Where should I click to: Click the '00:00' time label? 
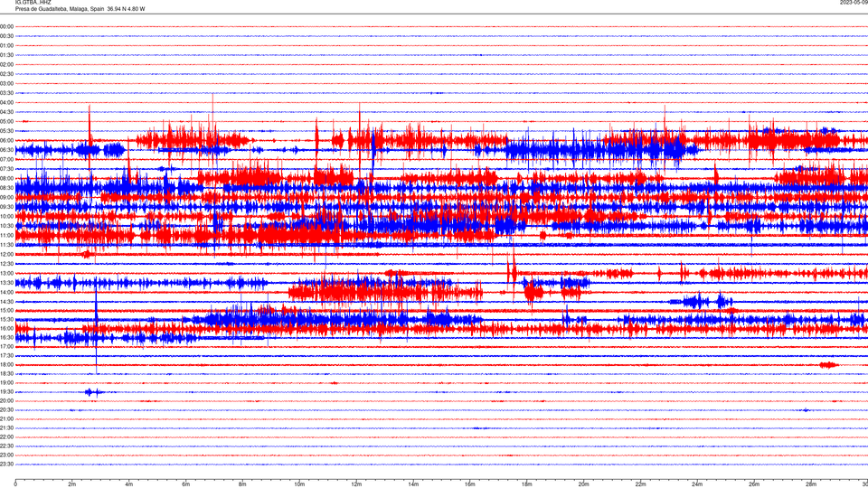coord(6,26)
